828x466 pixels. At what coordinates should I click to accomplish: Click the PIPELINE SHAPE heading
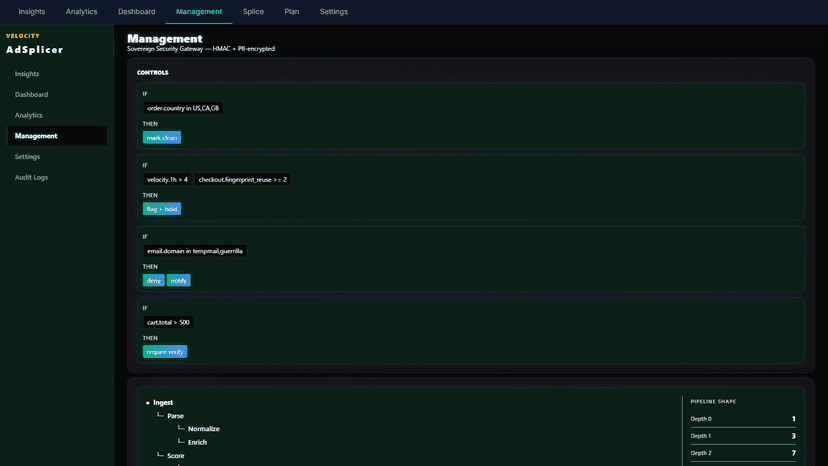tap(713, 402)
